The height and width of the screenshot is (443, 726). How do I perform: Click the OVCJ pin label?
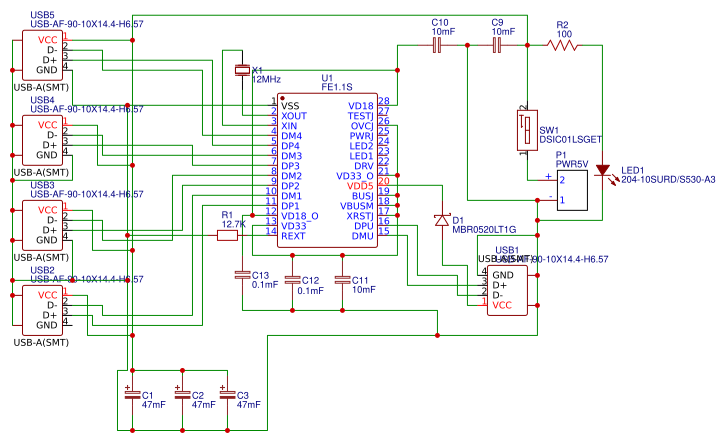point(362,126)
